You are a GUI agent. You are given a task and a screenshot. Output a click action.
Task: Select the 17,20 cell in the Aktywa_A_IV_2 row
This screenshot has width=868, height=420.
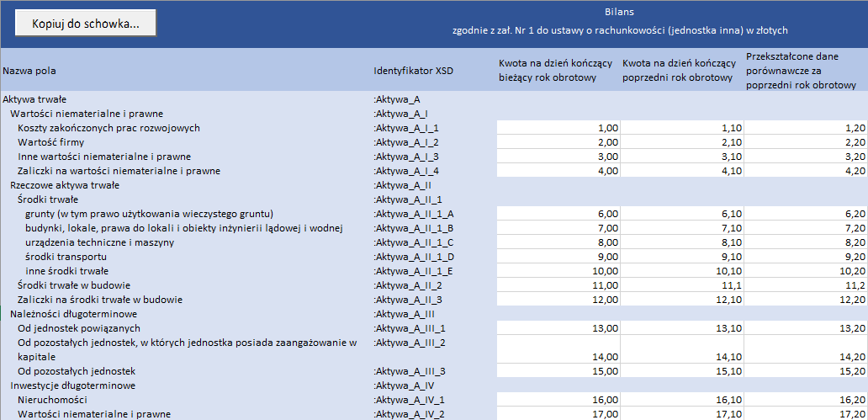click(806, 414)
